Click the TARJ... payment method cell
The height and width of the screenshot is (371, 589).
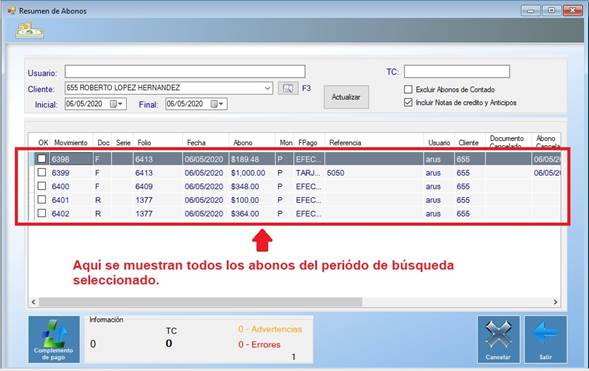pyautogui.click(x=308, y=173)
